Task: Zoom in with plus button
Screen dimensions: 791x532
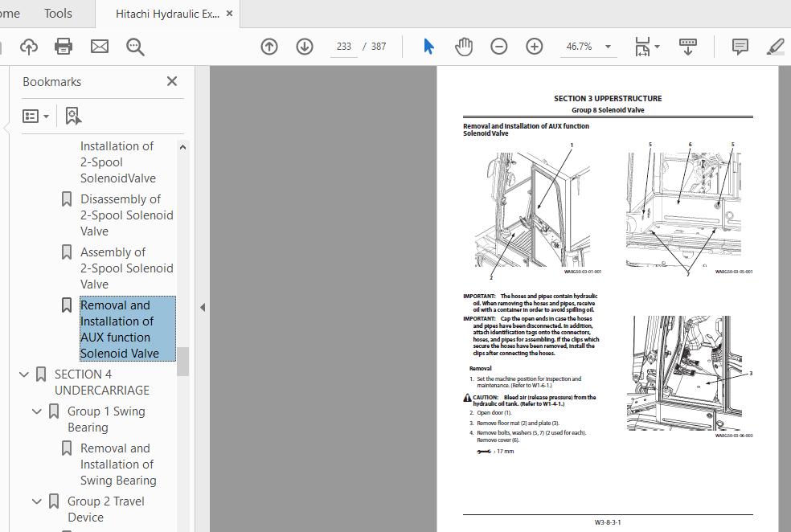Action: coord(535,47)
